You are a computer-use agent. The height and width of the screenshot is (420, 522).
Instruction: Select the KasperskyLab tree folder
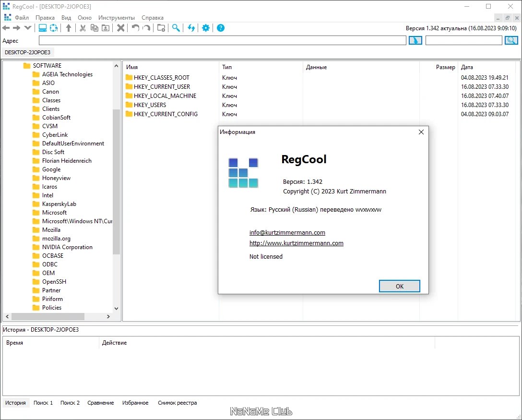tap(59, 204)
